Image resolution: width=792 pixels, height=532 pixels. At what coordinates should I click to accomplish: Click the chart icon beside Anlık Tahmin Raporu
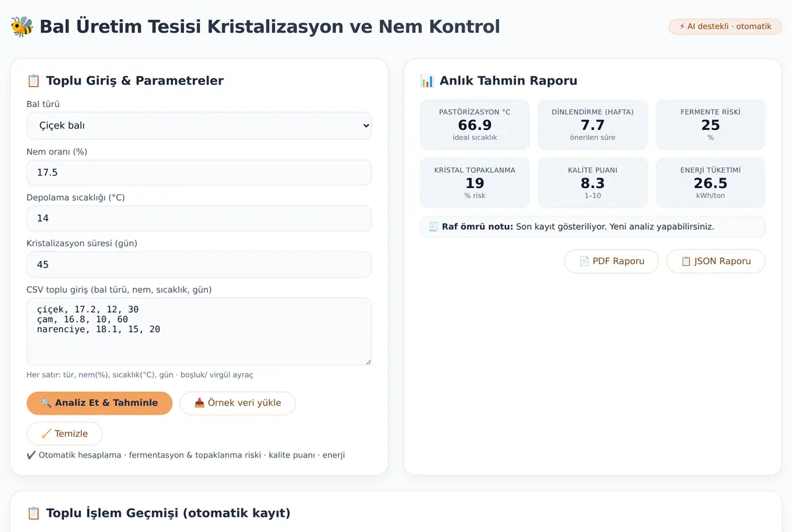click(427, 81)
